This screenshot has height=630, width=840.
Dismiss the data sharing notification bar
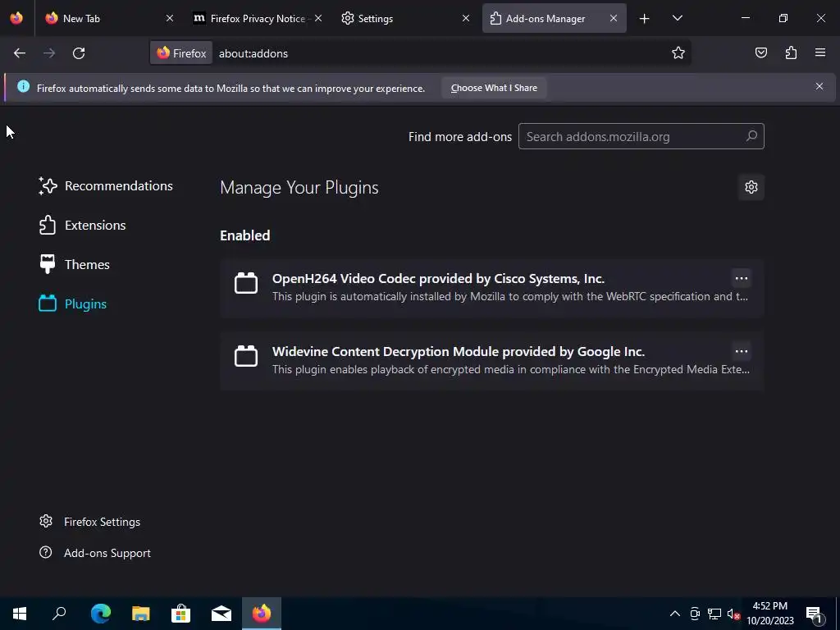[819, 86]
